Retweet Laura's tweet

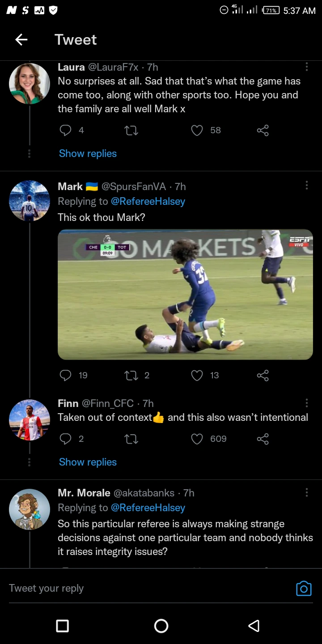[131, 130]
